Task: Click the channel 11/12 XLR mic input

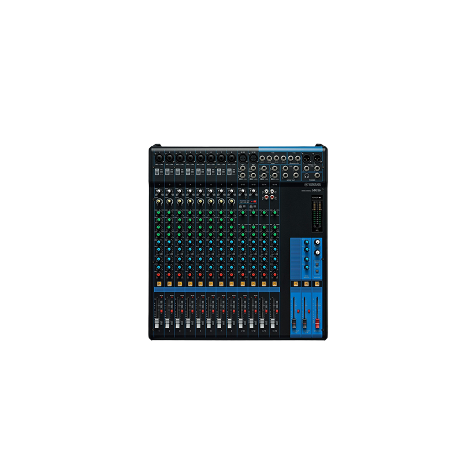Action: point(253,158)
